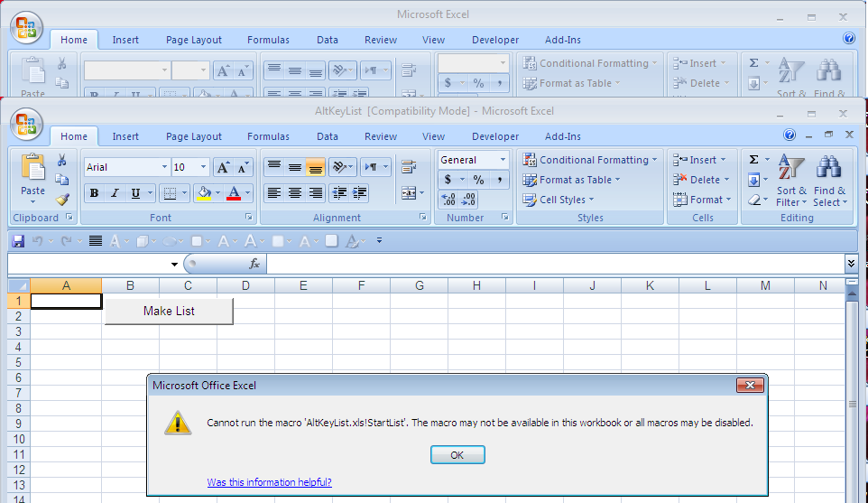The image size is (868, 503).
Task: Open the Name Box dropdown arrow
Action: tap(174, 265)
